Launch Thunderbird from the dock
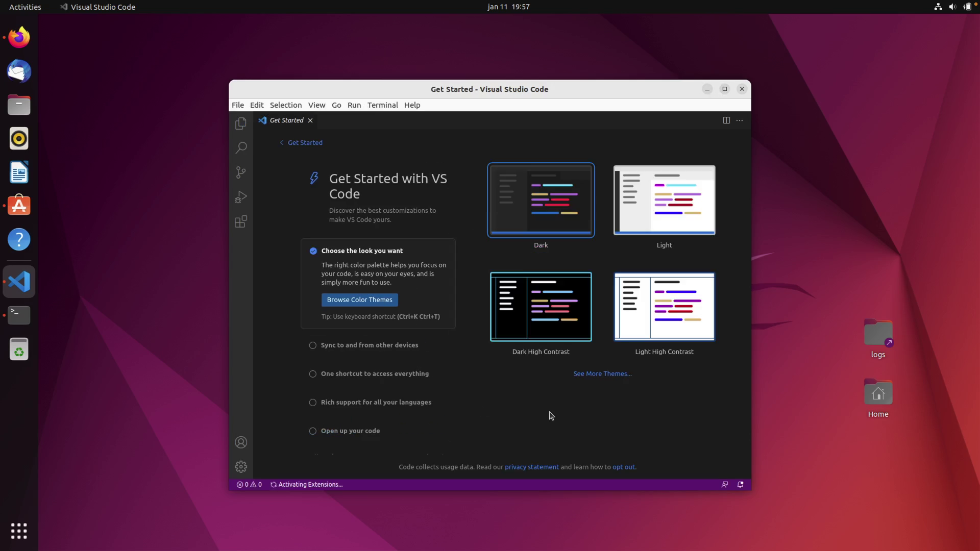This screenshot has height=551, width=980. coord(19,71)
